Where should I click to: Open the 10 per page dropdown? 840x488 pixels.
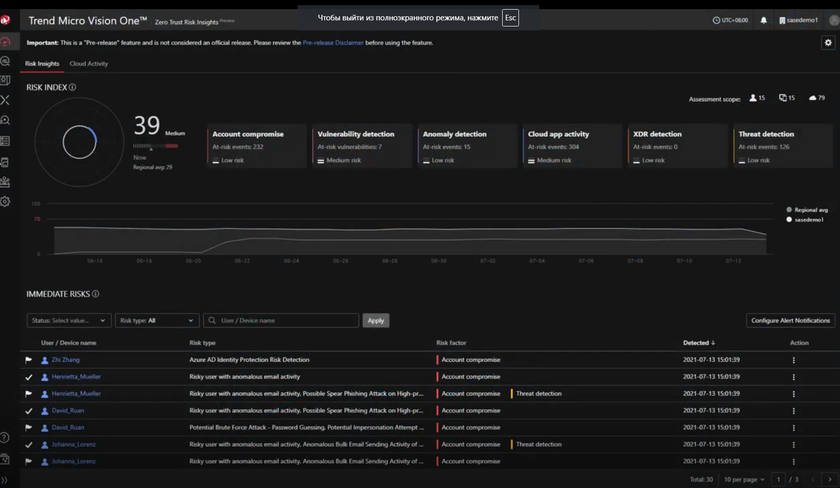tap(744, 480)
